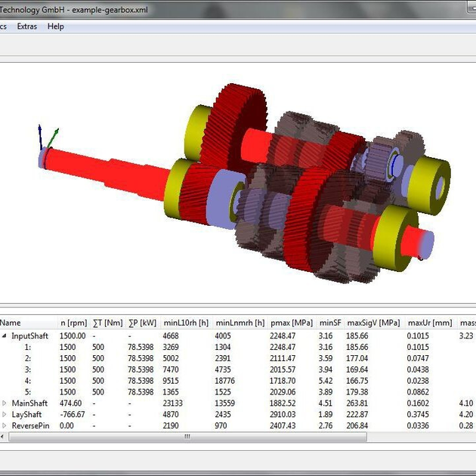Select load case 5 under InputShaft

pyautogui.click(x=27, y=392)
